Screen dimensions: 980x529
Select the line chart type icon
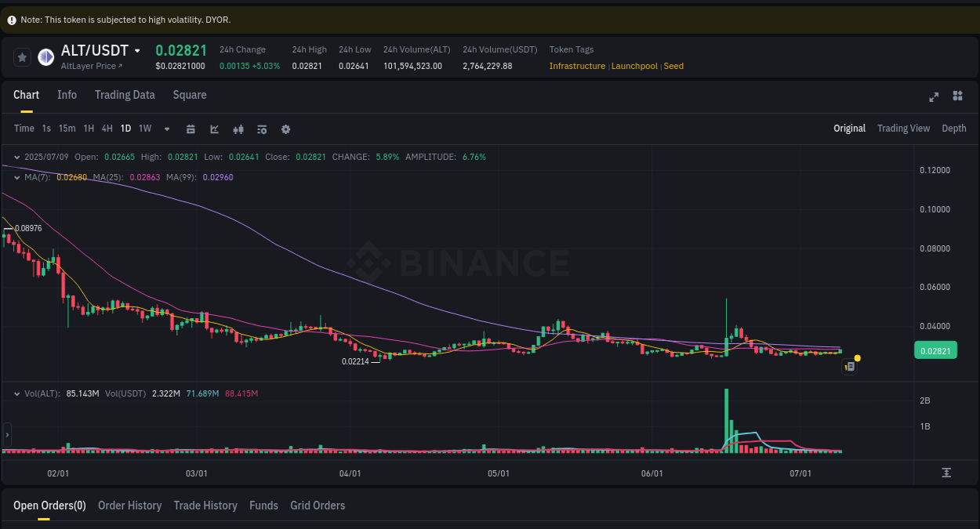click(x=214, y=129)
